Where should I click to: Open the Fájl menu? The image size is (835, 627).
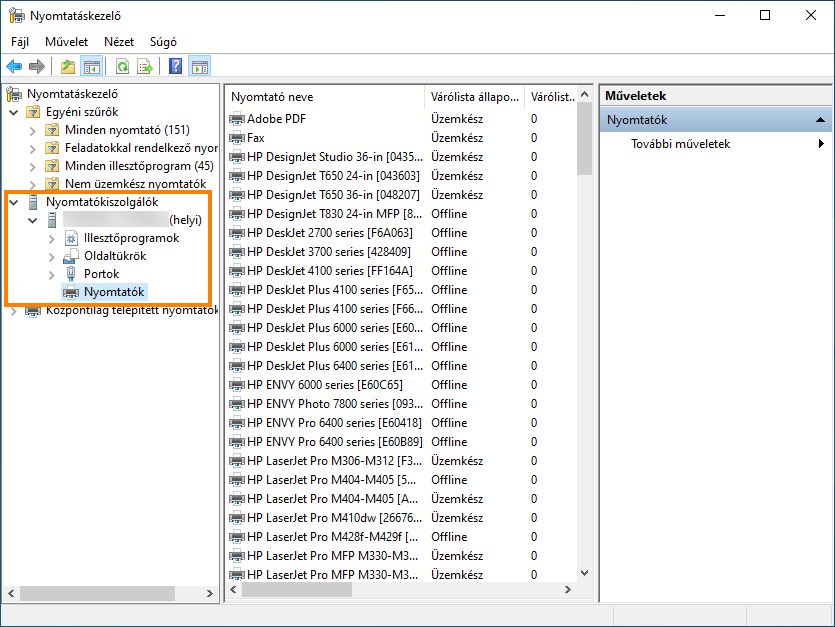[20, 42]
